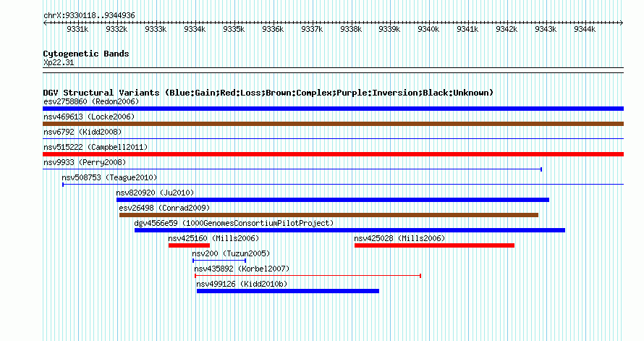This screenshot has height=341, width=644.
Task: Click the 9341k ruler tick label
Action: click(467, 29)
